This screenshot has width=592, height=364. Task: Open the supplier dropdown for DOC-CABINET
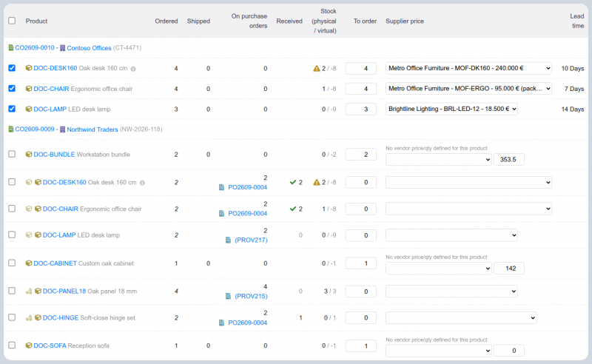(438, 269)
